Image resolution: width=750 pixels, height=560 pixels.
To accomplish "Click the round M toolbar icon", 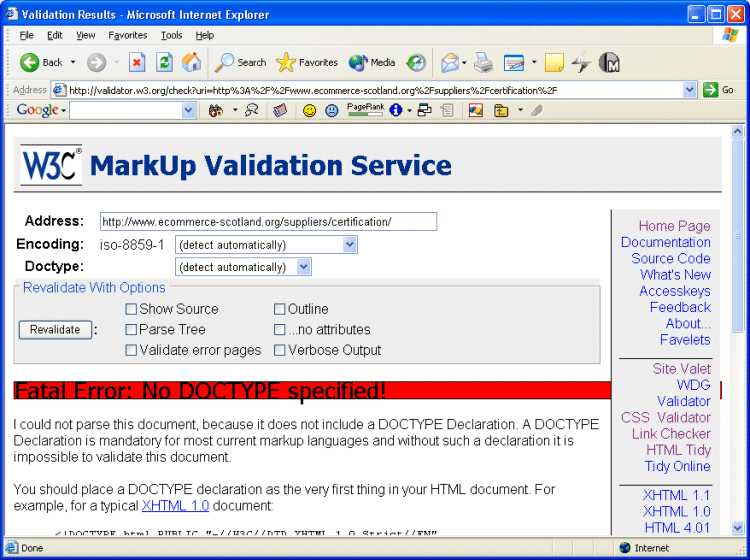I will click(609, 63).
